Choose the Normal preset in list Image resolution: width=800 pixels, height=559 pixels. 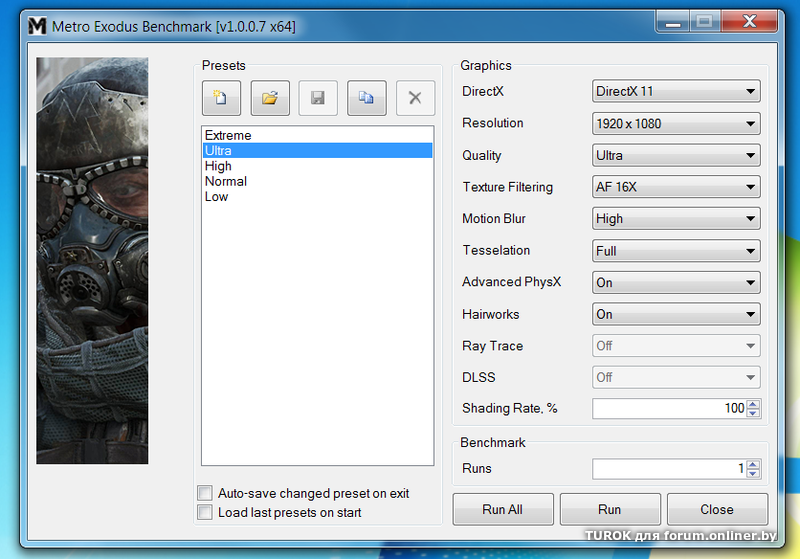226,181
